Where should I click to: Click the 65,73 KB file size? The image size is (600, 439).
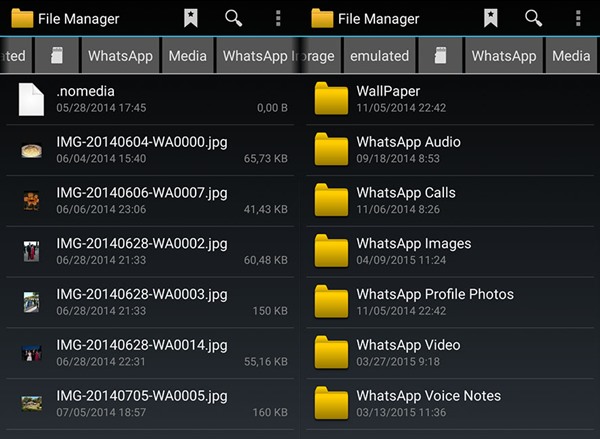click(266, 159)
